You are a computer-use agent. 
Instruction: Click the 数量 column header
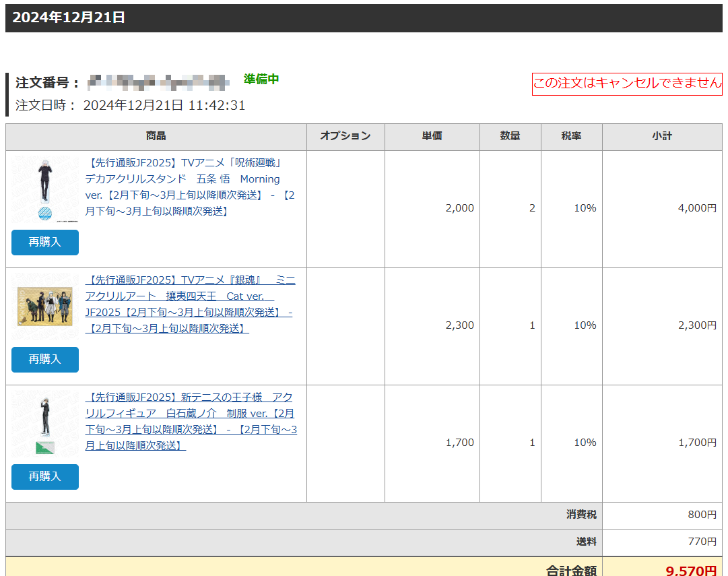click(x=510, y=136)
